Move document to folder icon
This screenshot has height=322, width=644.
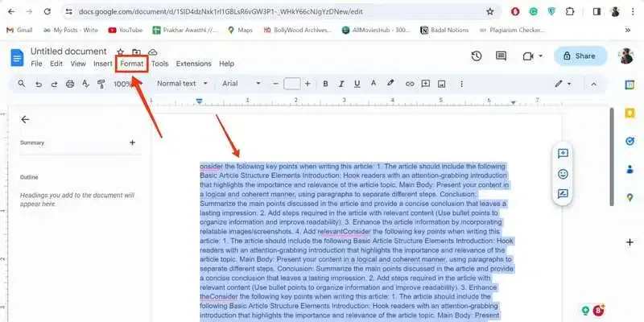pos(136,52)
